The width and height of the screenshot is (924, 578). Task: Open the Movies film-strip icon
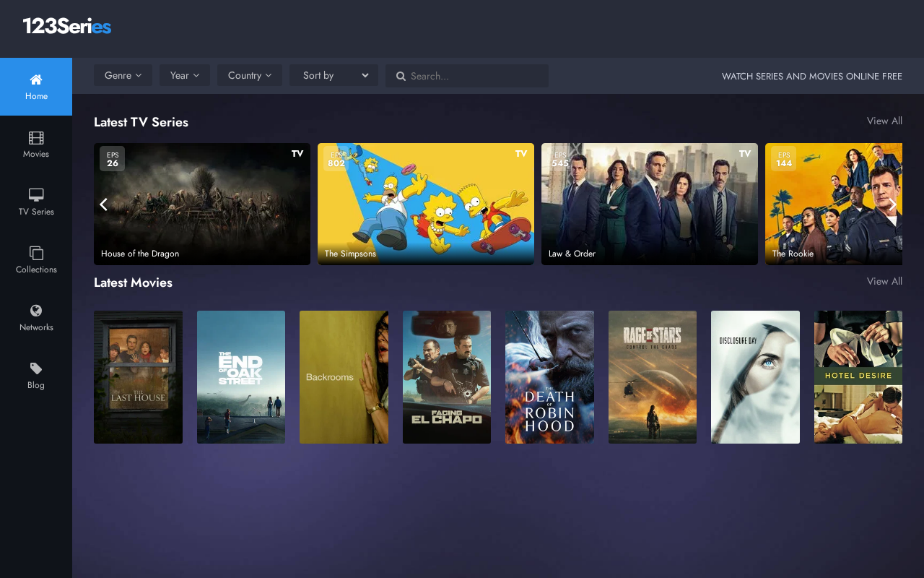[36, 137]
